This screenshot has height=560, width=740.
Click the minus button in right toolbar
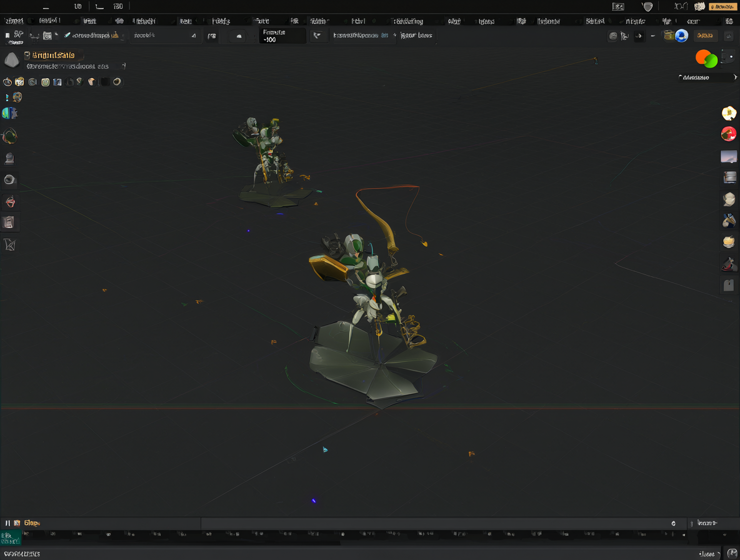[x=652, y=36]
